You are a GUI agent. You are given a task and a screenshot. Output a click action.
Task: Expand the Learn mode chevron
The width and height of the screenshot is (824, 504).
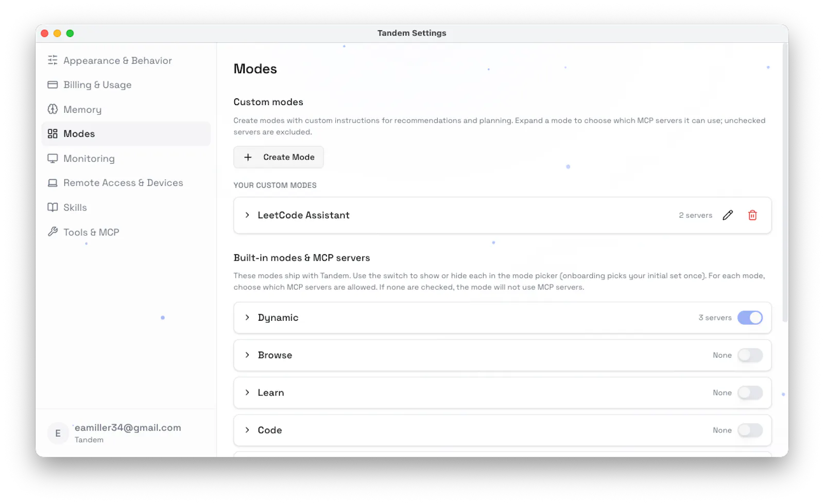coord(247,393)
